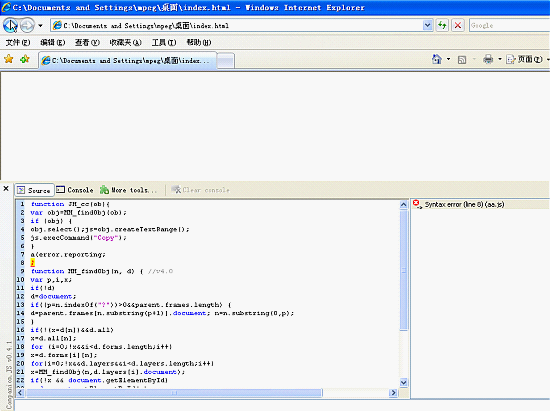Click the horizontal scrollbar right arrow
The height and width of the screenshot is (412, 551).
point(394,393)
